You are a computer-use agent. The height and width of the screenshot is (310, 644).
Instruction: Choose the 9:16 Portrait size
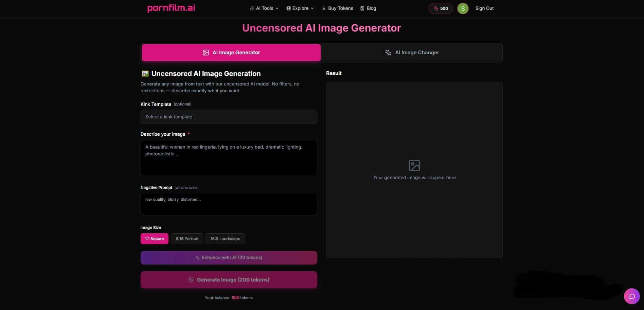(187, 239)
